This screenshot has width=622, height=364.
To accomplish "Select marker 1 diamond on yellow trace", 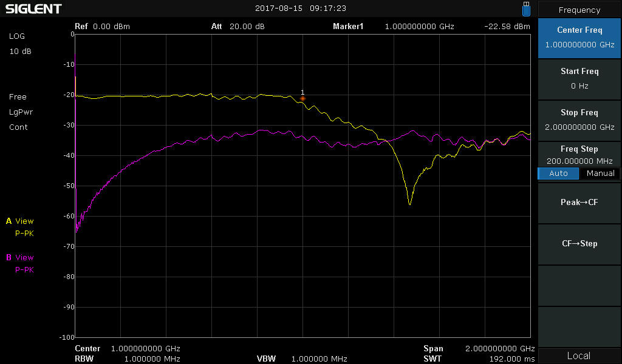I will click(x=302, y=98).
